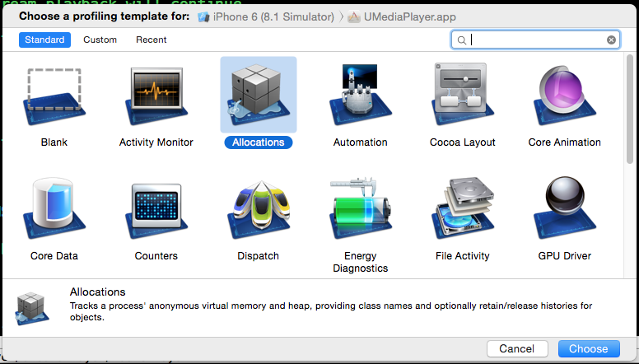This screenshot has height=364, width=639.
Task: Select the File Activity disk icon
Action: point(463,208)
